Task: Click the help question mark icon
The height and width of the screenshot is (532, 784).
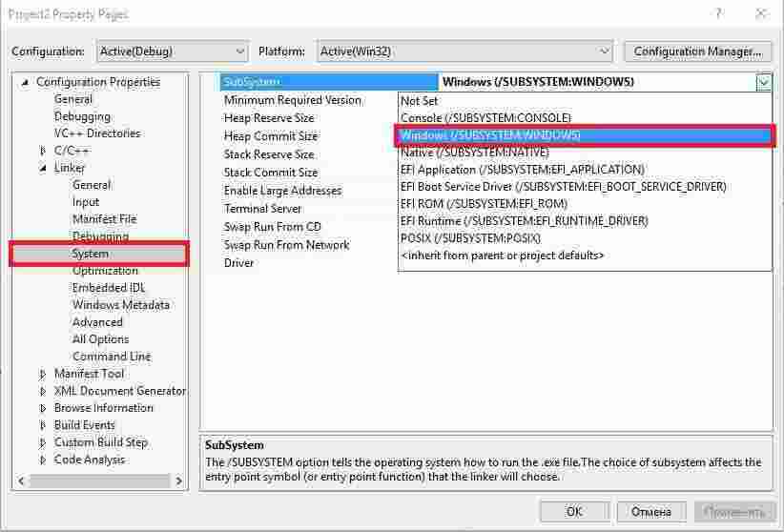Action: [x=717, y=14]
